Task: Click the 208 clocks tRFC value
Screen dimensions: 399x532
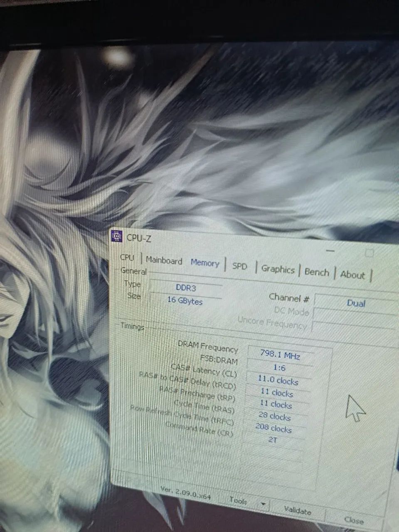Action: 273,428
